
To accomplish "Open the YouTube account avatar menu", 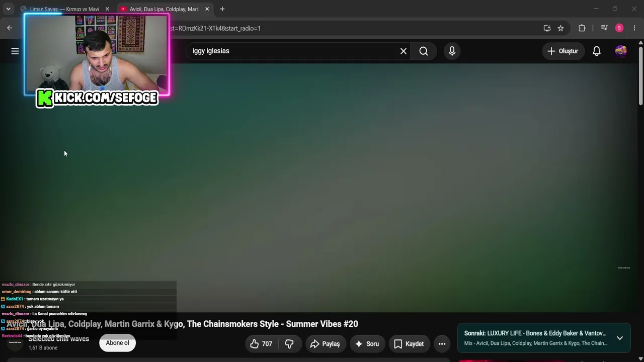I will (621, 51).
